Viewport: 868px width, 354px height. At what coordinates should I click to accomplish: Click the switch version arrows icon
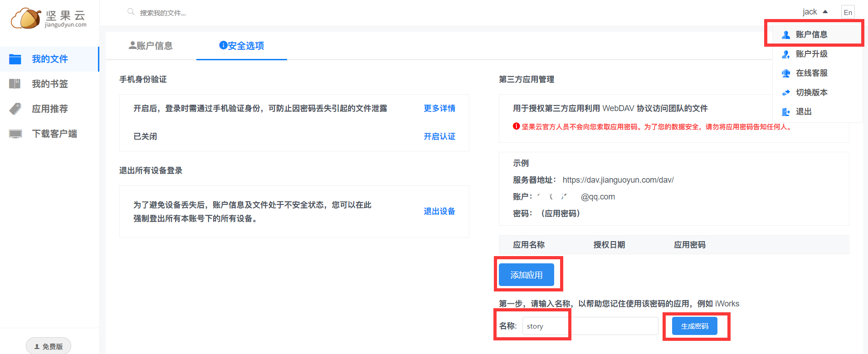[x=786, y=92]
